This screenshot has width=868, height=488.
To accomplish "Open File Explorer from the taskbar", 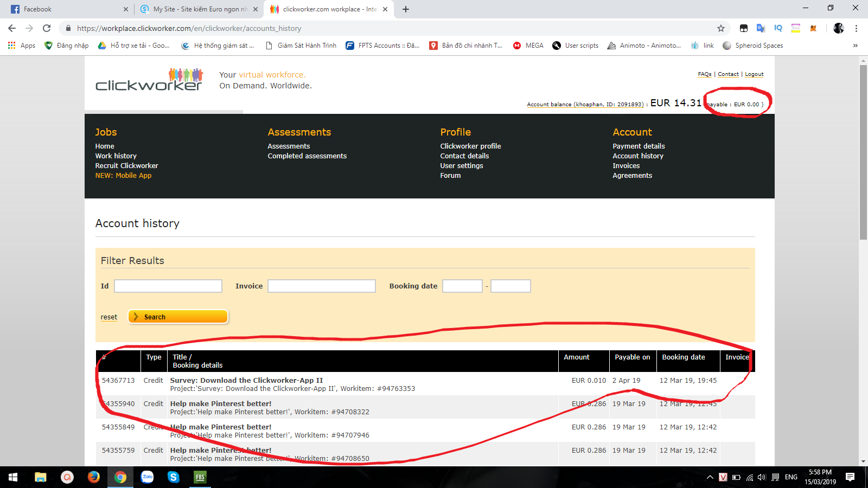I will tap(41, 477).
